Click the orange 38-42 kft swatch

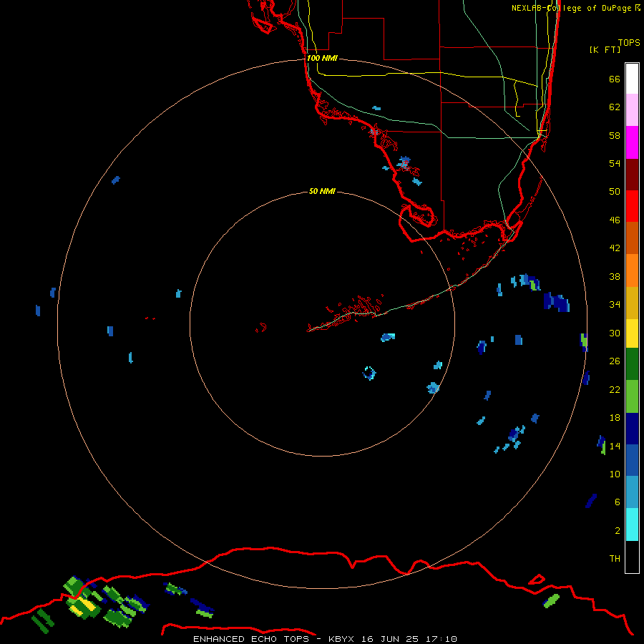click(x=632, y=270)
